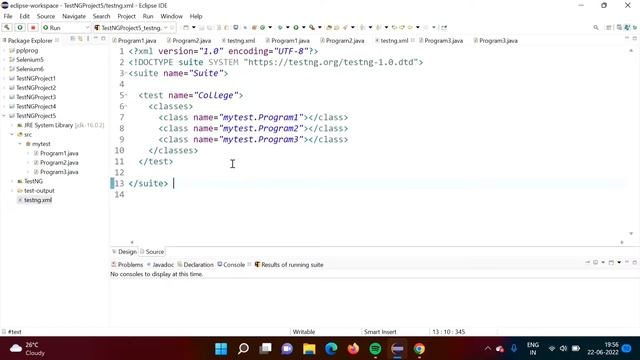Viewport: 640px width, 360px height.
Task: Open the Project menu
Action: [x=127, y=16]
